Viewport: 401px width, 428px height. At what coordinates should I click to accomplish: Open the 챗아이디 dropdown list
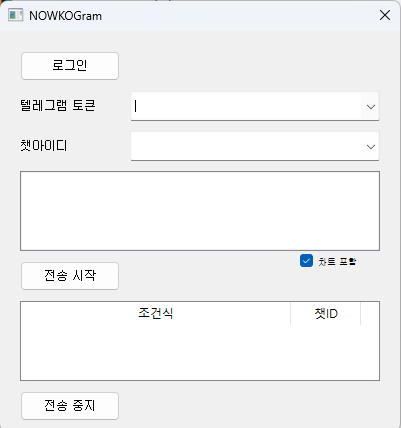(371, 147)
